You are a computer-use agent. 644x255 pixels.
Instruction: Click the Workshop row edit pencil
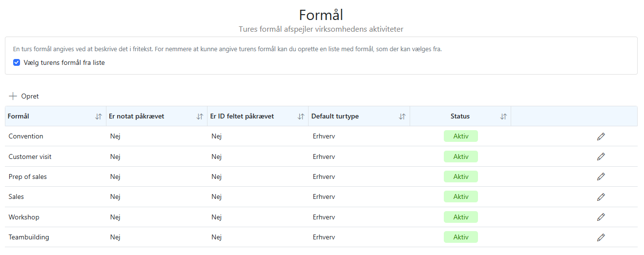point(601,217)
